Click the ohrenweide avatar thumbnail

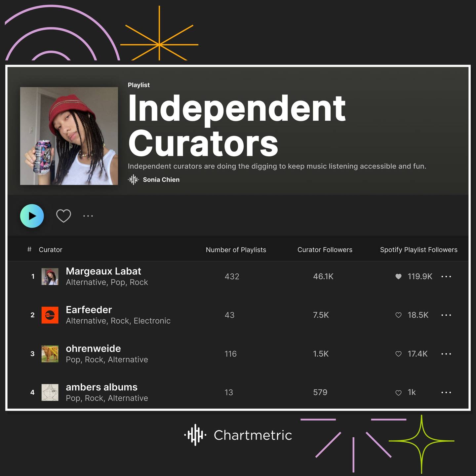50,354
